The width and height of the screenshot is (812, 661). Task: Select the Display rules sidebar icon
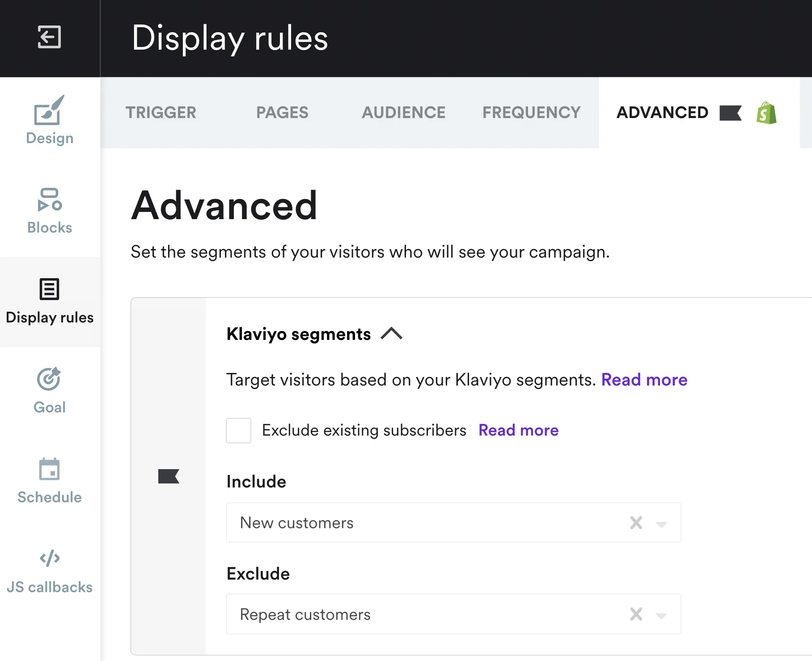tap(49, 289)
